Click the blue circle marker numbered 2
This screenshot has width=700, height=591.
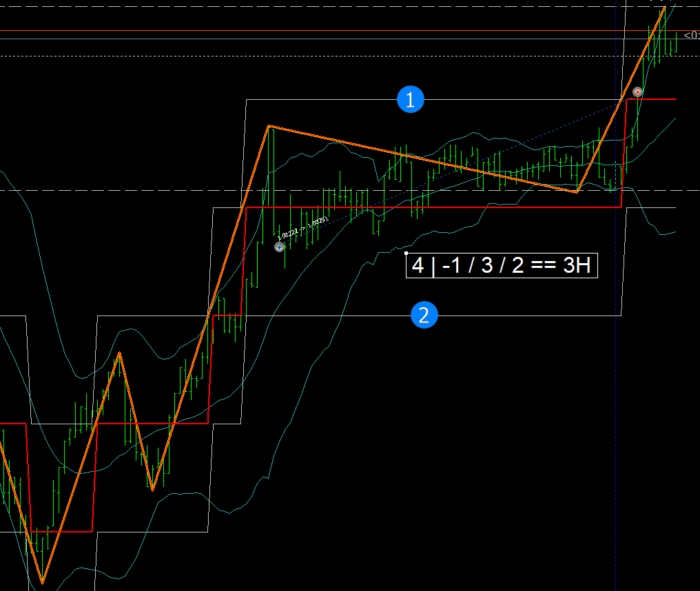coord(424,315)
